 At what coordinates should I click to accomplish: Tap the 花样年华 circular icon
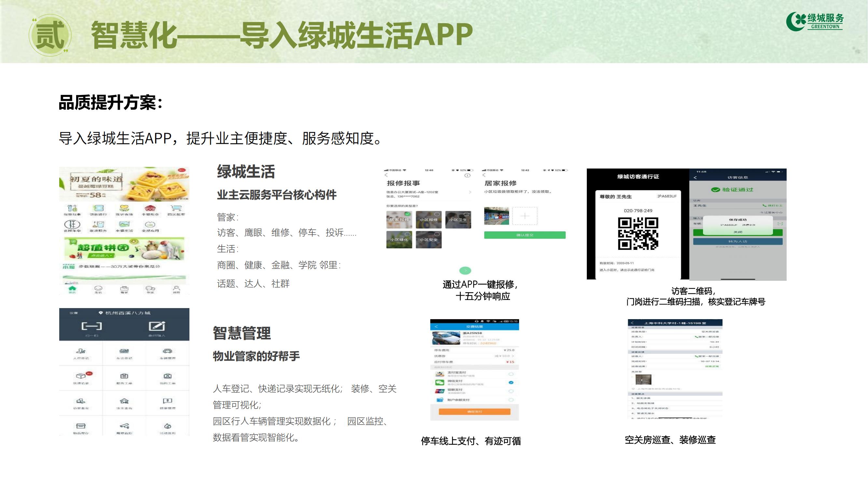tap(72, 224)
